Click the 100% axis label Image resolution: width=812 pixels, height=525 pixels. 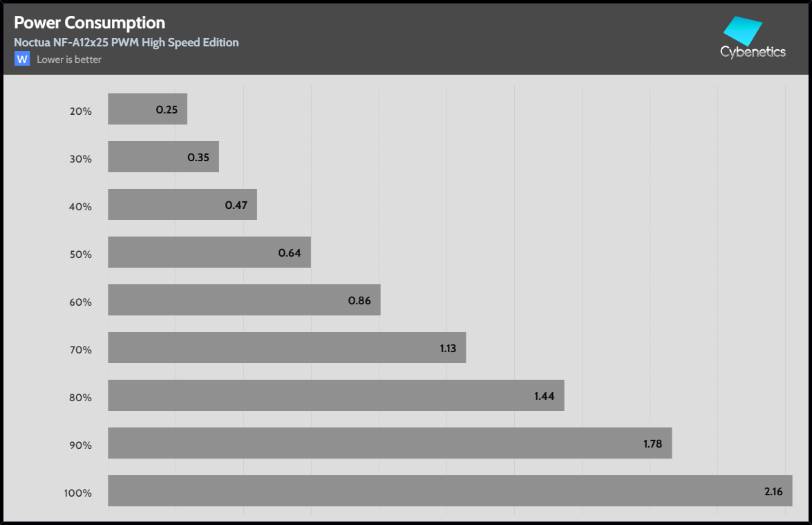[78, 493]
